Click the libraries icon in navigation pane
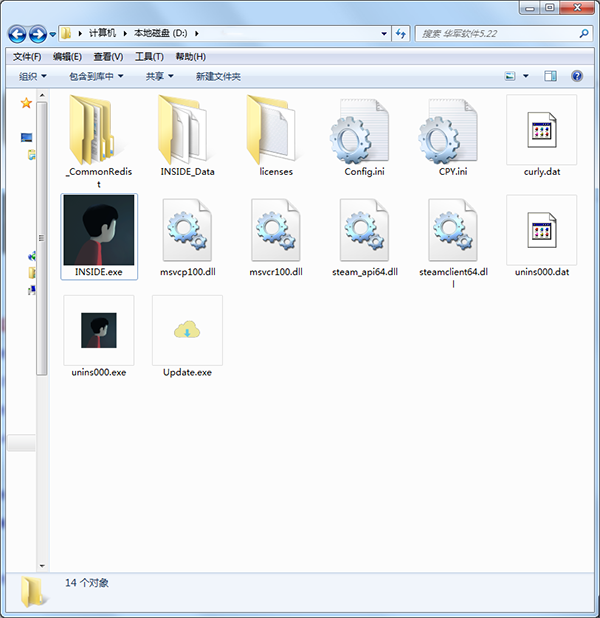This screenshot has height=618, width=600. point(32,154)
